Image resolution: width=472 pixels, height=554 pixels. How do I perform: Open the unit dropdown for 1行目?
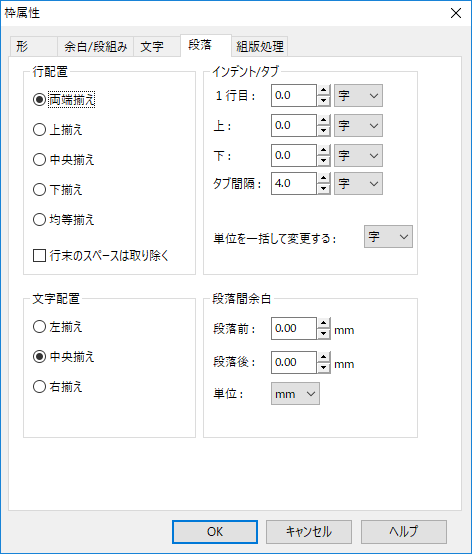pyautogui.click(x=358, y=95)
